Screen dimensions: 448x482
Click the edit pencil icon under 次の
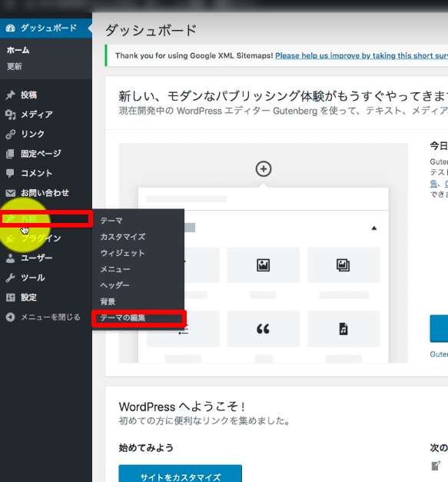pyautogui.click(x=436, y=466)
